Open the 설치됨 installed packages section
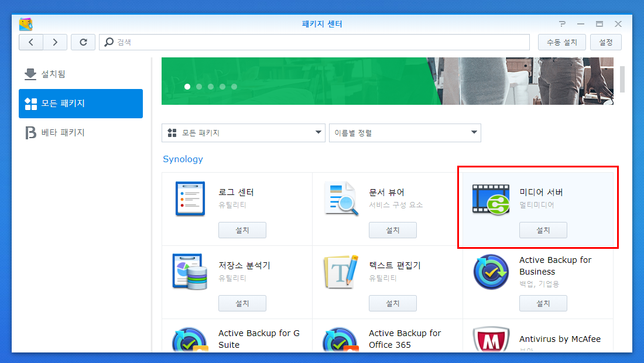Screen dimensions: 644x363 [x=81, y=74]
